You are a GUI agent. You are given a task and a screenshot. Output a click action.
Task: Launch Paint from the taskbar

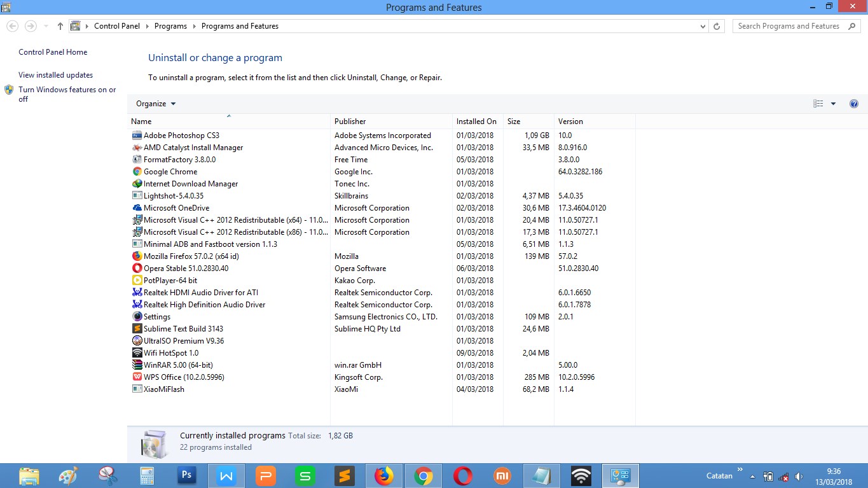68,476
